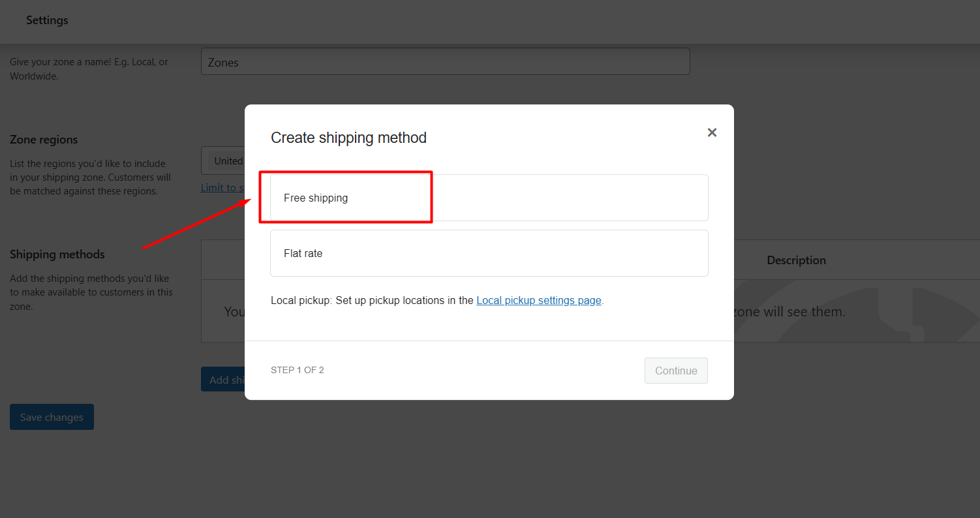Click the Continue button in the dialog
The image size is (980, 518).
pos(676,371)
